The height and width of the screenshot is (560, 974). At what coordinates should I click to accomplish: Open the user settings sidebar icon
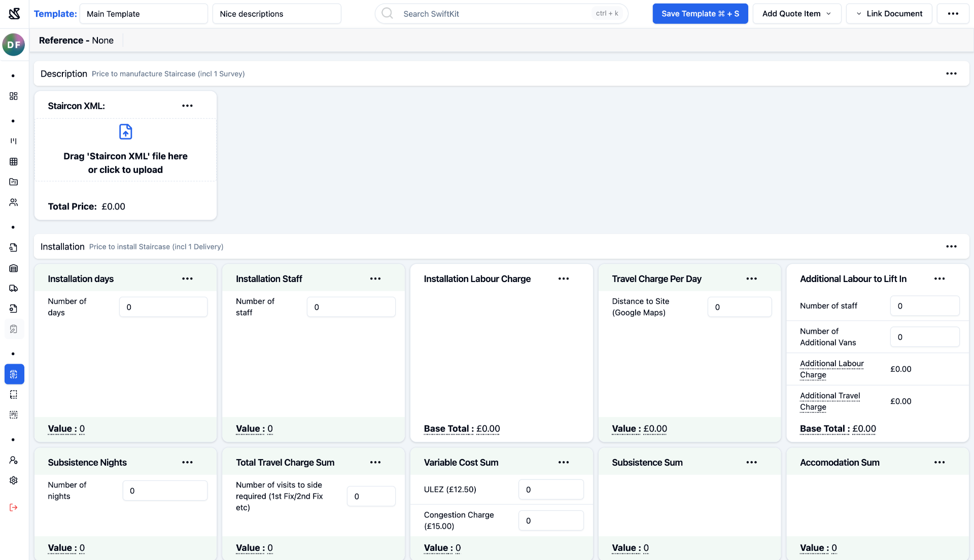pos(14,460)
